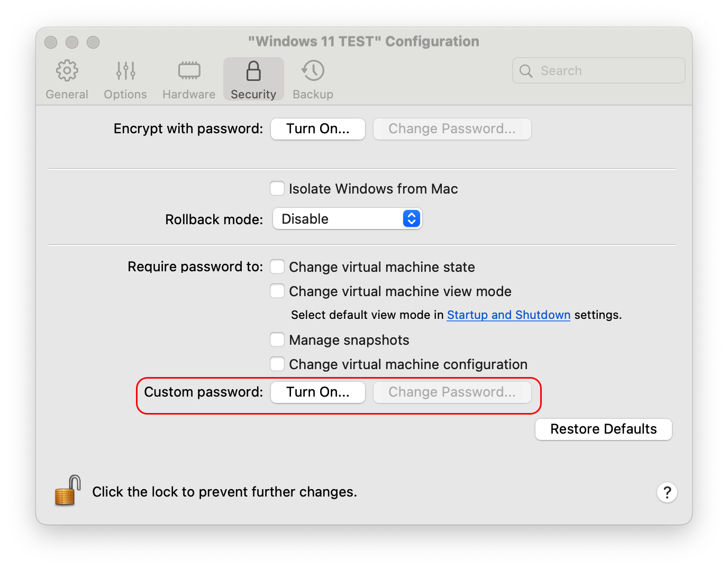Open the Startup and Shutdown link

[x=508, y=315]
